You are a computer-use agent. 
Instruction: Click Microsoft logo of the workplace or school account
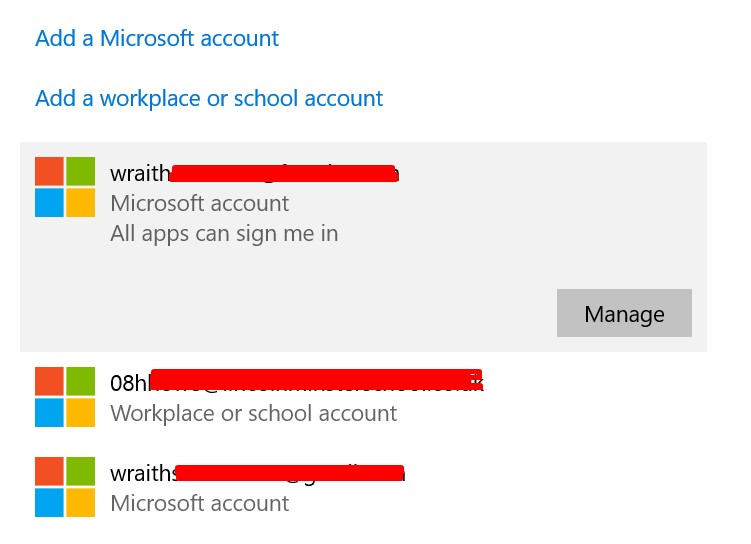pos(65,397)
